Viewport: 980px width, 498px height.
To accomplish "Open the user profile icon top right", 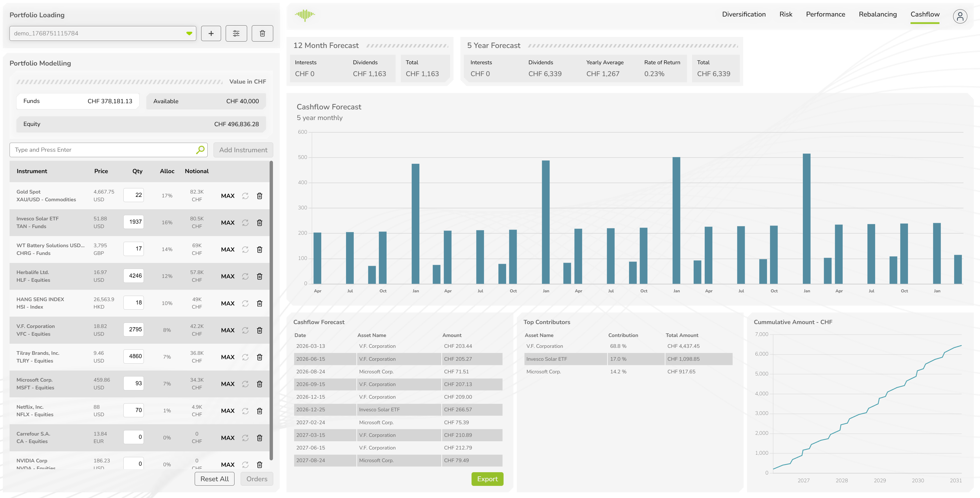I will tap(960, 16).
